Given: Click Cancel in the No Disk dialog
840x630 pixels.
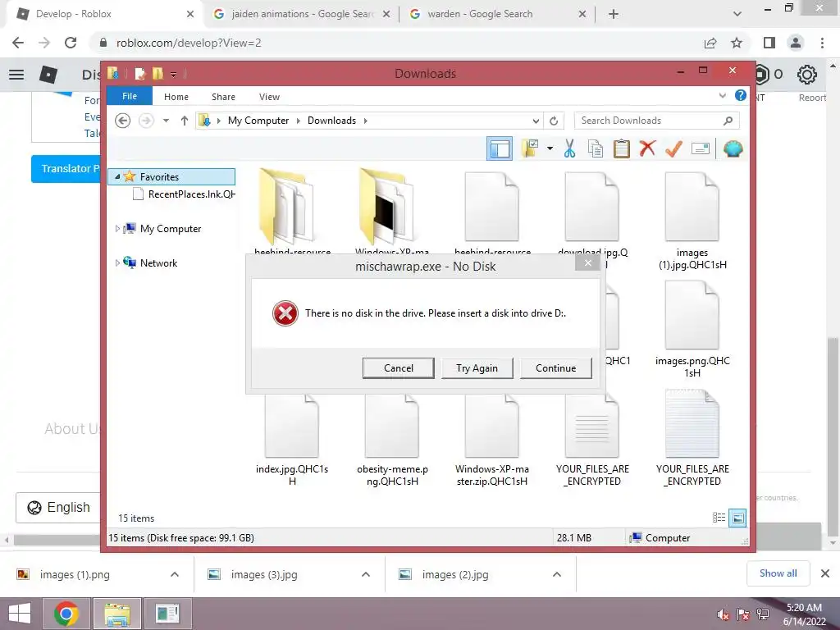Looking at the screenshot, I should tap(399, 368).
